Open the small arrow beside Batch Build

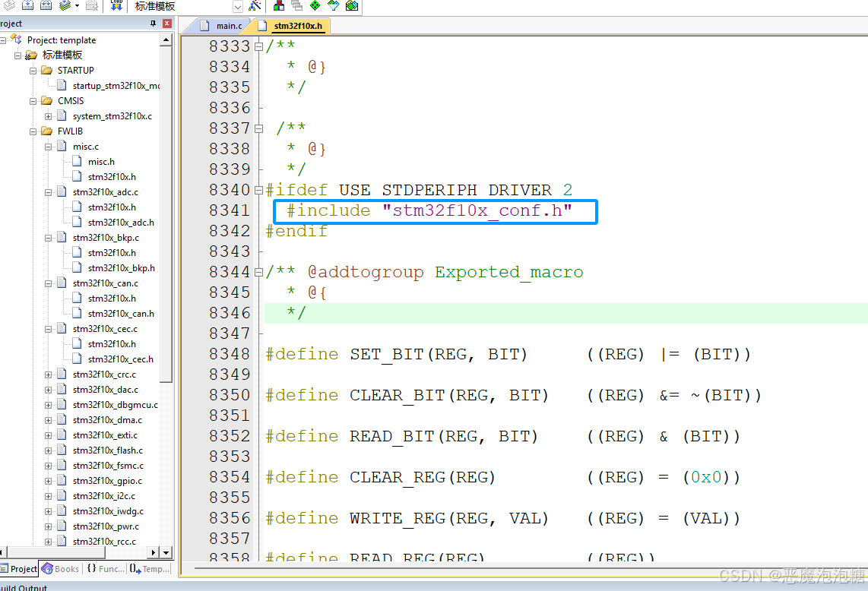click(x=77, y=5)
